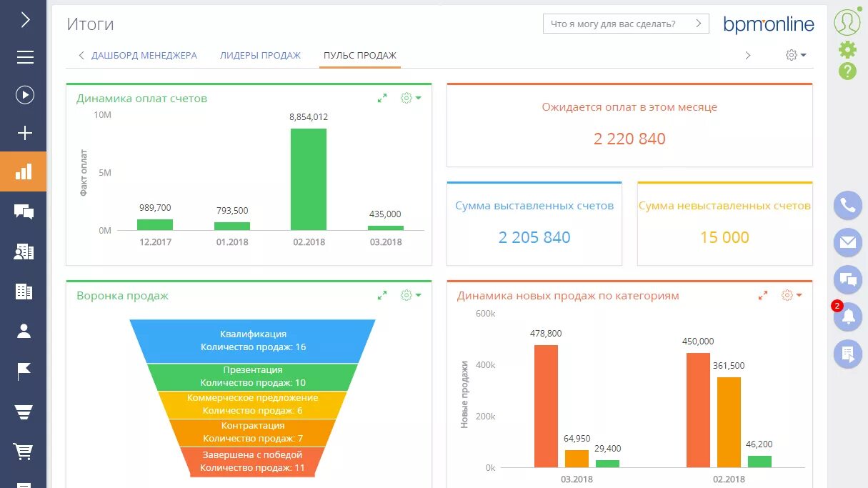Click the Итоги page title
Image resolution: width=868 pixels, height=488 pixels.
point(91,24)
